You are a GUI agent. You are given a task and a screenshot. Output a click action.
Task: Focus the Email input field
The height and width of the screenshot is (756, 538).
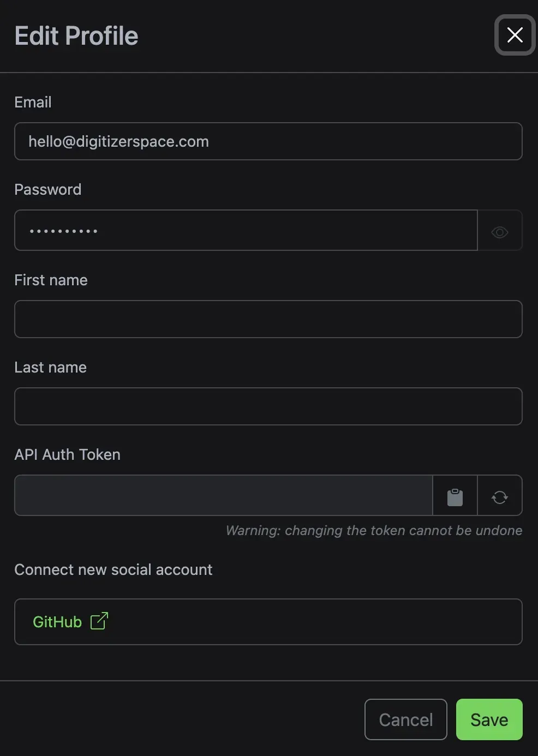[268, 141]
